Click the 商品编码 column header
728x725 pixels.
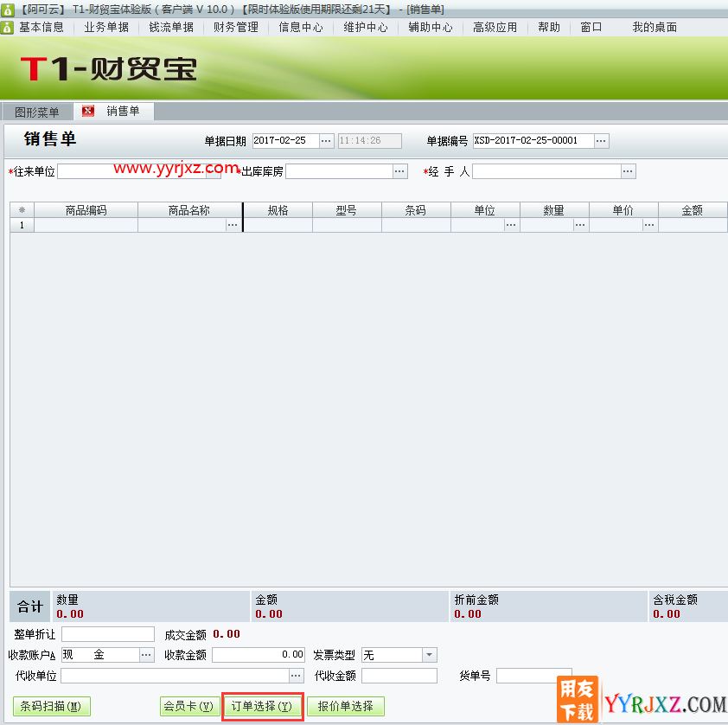click(86, 210)
